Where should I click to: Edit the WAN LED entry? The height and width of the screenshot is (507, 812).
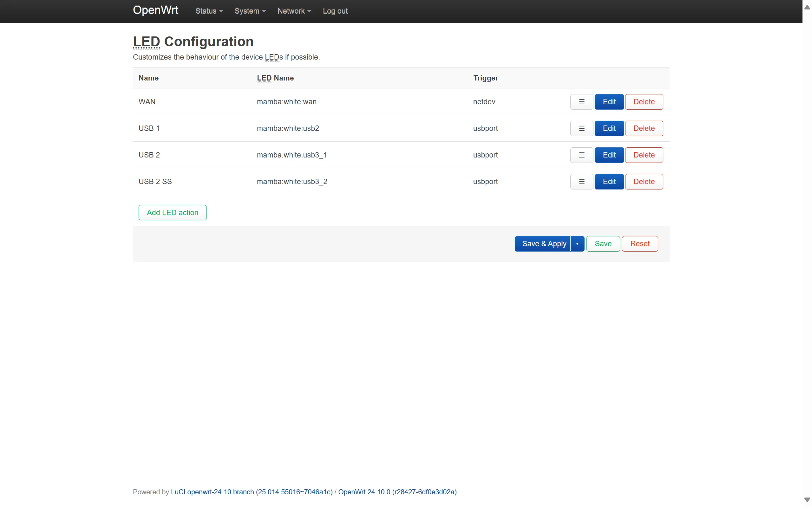(x=609, y=102)
